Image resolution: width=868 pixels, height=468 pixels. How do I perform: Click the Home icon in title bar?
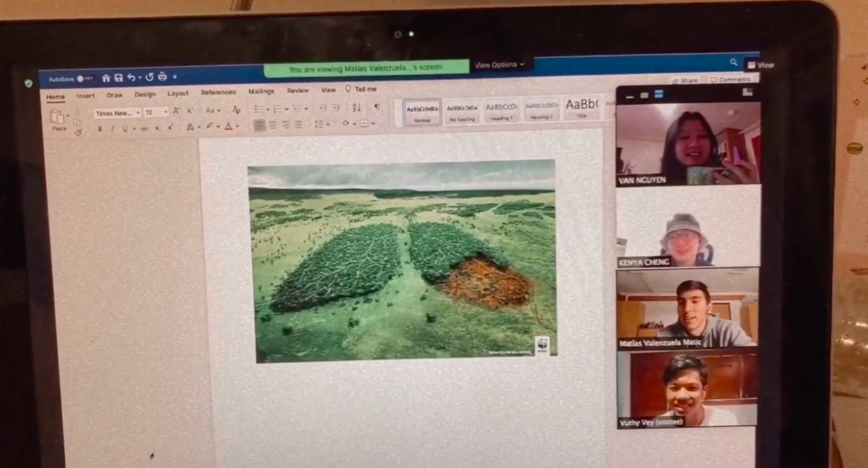[106, 78]
